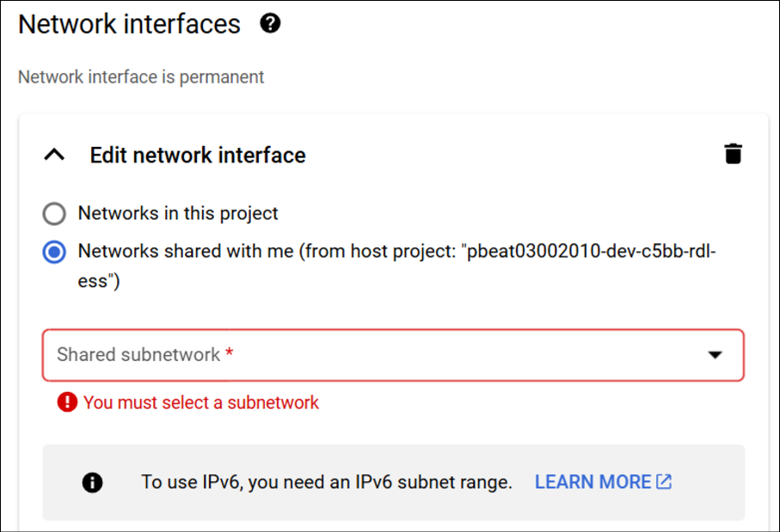Click the help question mark beside Network interfaces
Viewport: 780px width, 532px height.
[270, 24]
